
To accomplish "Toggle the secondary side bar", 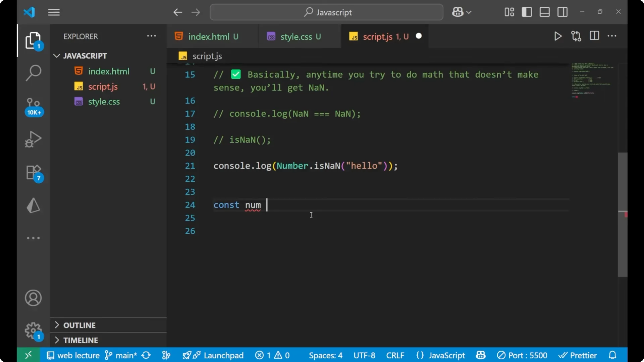I will (562, 12).
